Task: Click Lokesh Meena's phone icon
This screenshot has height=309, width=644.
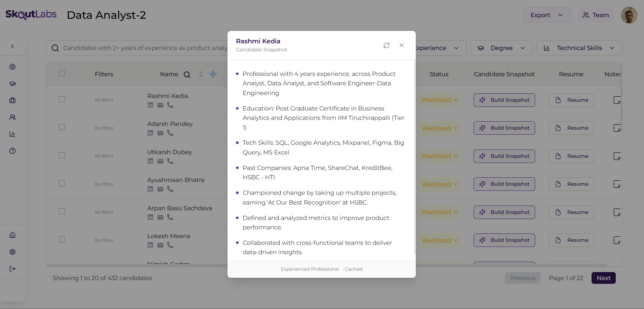Action: point(170,245)
